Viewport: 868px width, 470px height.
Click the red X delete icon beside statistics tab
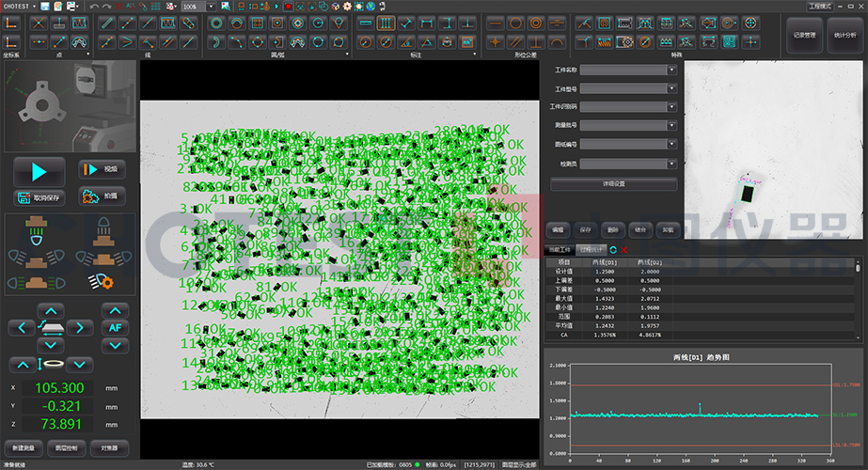[x=623, y=249]
